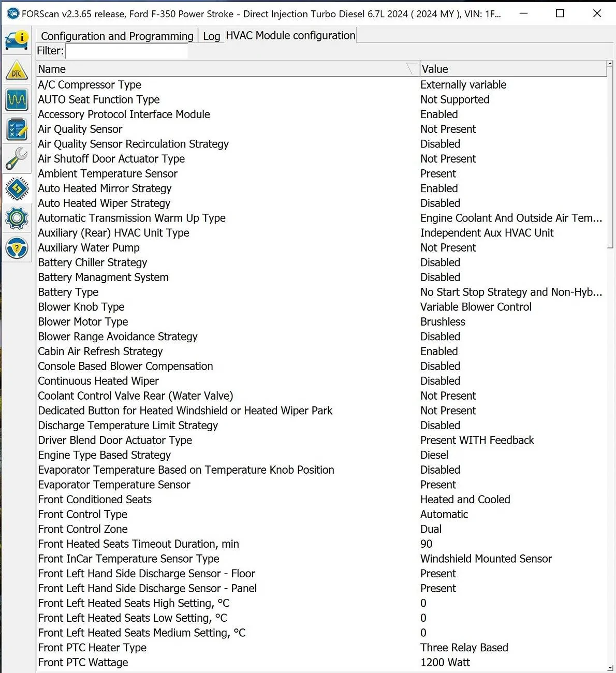Click the Name column sort arrow indicator

coord(412,69)
